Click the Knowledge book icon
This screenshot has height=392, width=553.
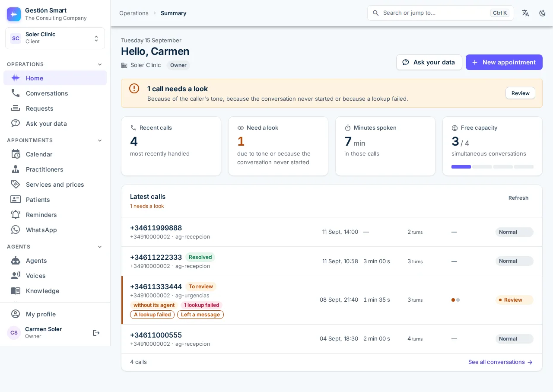[x=16, y=290]
